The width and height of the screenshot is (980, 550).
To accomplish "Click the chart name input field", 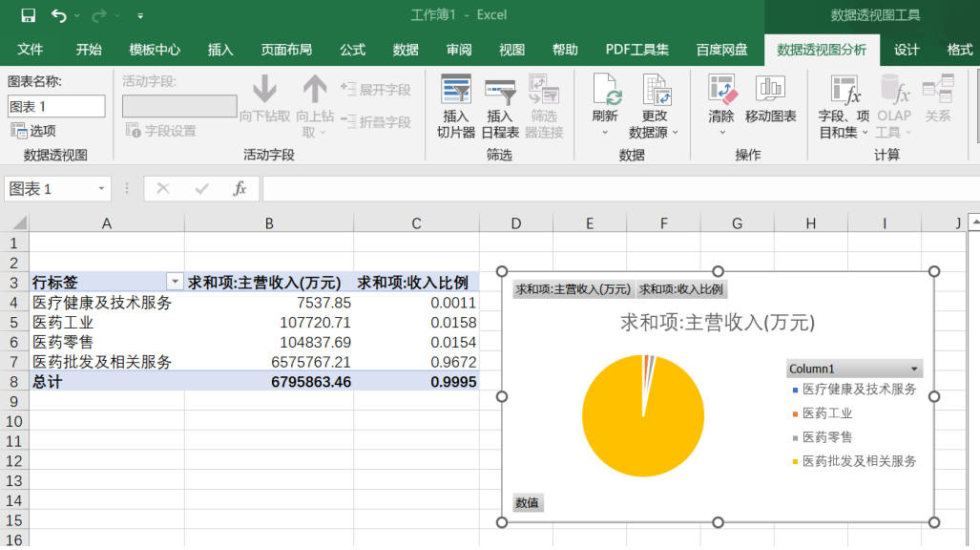I will point(56,106).
